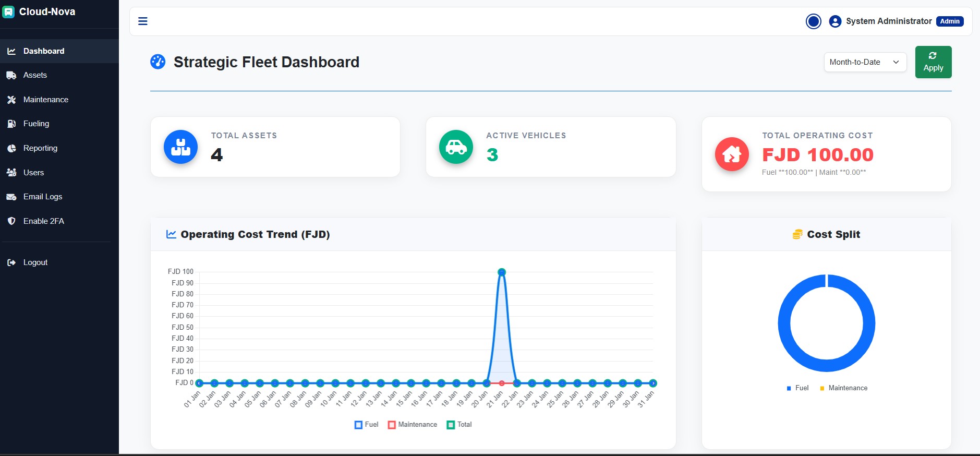980x456 pixels.
Task: Click the Total Operating Cost house icon
Action: pos(731,154)
